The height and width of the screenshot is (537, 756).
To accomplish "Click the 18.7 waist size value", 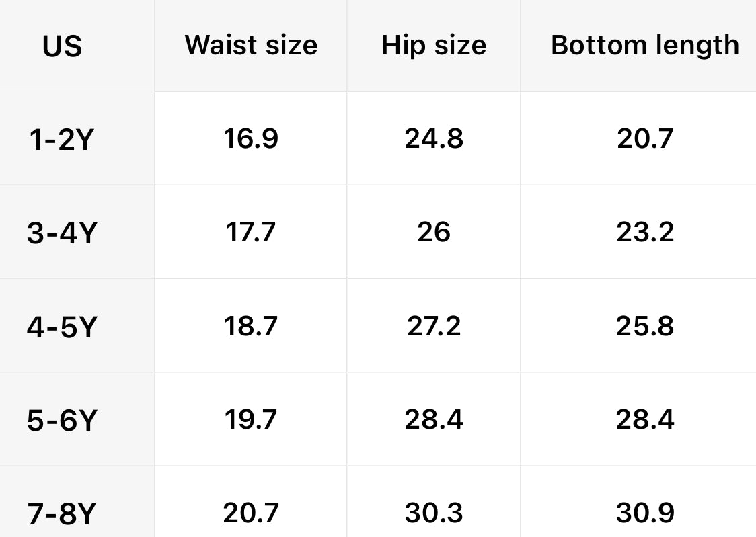I will pyautogui.click(x=251, y=326).
